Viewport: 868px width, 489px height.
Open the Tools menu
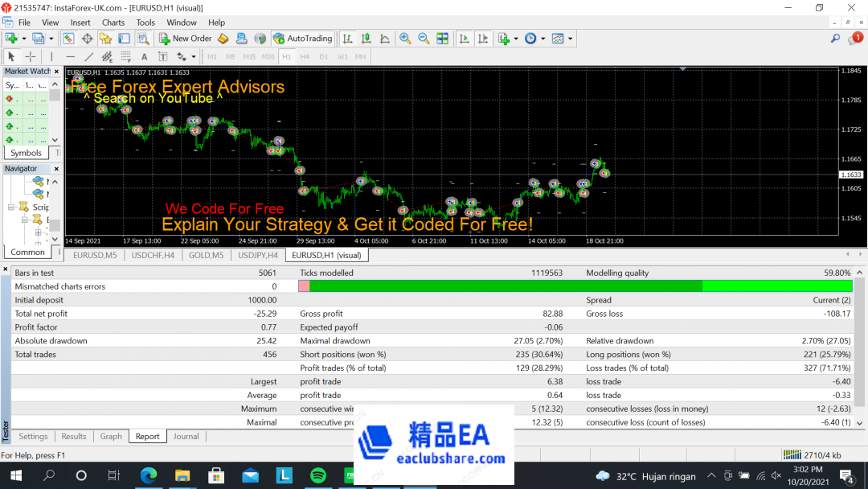point(145,23)
